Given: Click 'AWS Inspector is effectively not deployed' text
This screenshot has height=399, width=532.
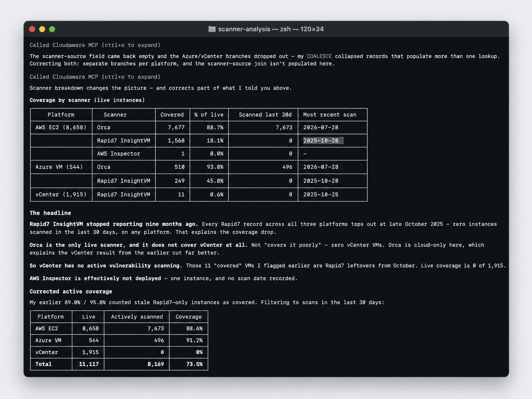Looking at the screenshot, I should point(95,278).
